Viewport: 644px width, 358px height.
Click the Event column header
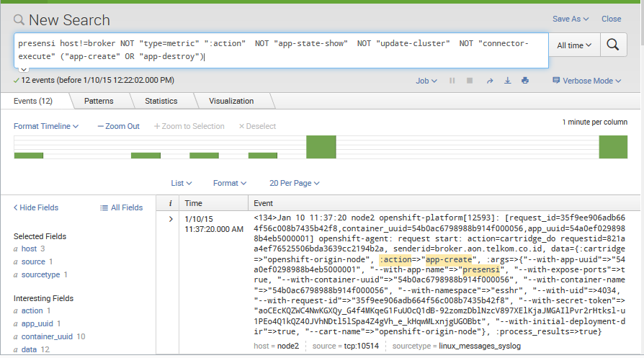(444, 203)
